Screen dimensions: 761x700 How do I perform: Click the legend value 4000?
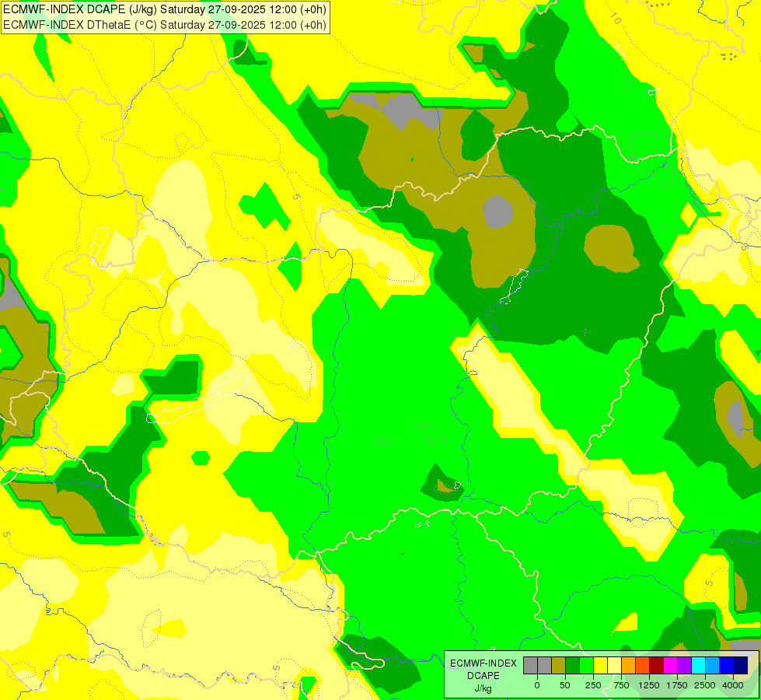[733, 685]
